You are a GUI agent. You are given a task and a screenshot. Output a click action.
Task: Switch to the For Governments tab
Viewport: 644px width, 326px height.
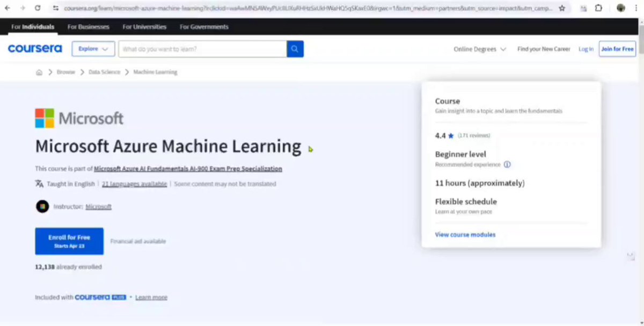click(204, 26)
